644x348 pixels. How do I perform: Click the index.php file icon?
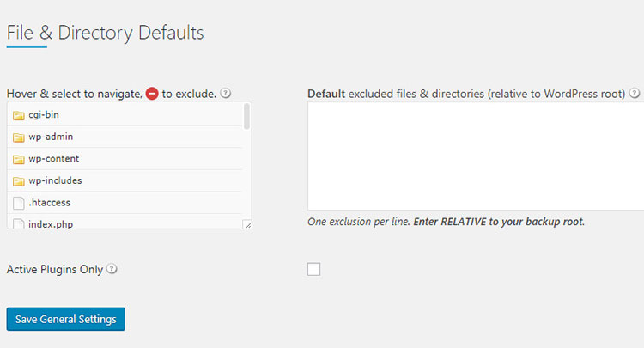(x=19, y=223)
